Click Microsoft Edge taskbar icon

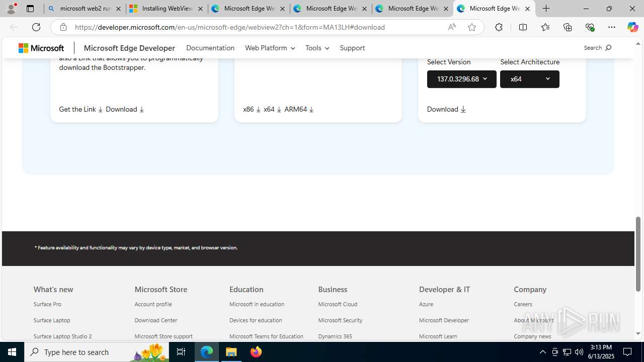(x=207, y=352)
